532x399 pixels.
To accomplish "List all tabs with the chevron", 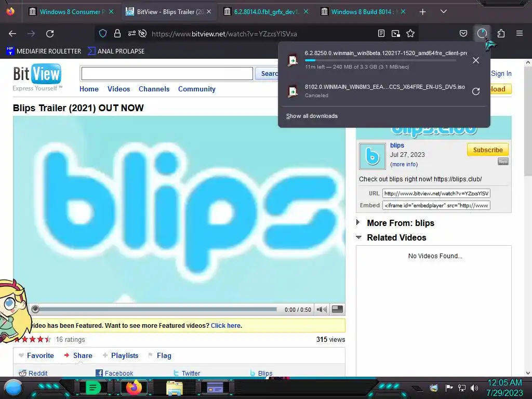I will click(444, 11).
